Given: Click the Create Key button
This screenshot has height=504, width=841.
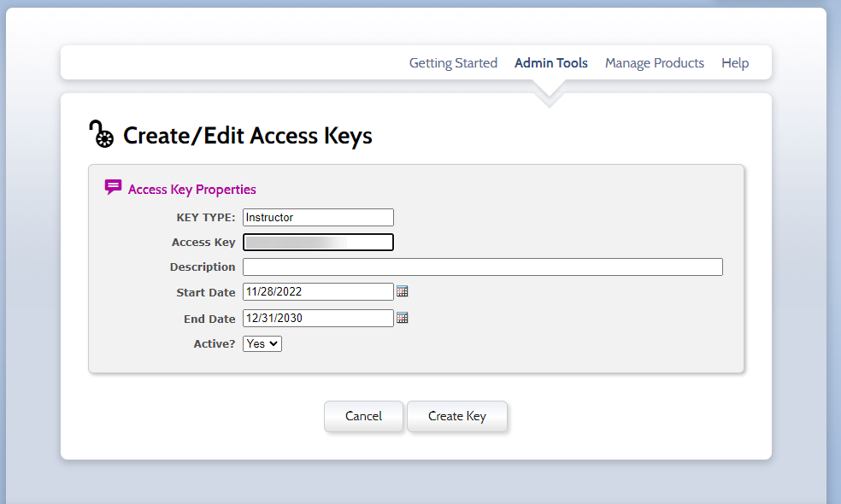Looking at the screenshot, I should tap(457, 416).
